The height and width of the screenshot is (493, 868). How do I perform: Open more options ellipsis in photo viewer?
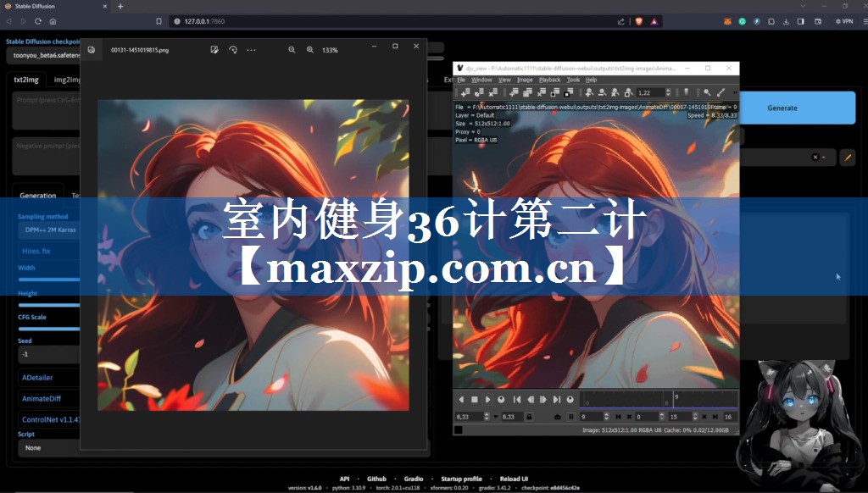pos(251,50)
